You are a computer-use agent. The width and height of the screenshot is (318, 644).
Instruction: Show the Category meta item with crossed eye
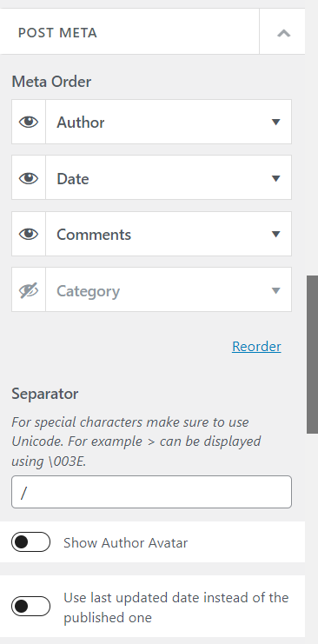[x=29, y=290]
